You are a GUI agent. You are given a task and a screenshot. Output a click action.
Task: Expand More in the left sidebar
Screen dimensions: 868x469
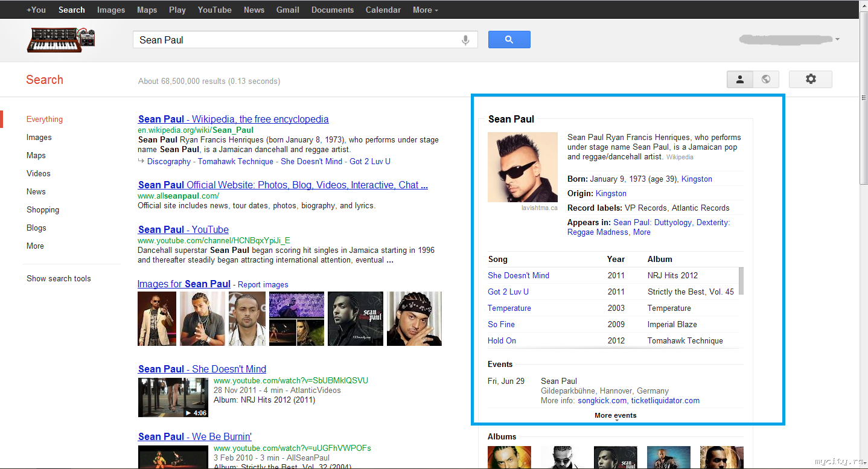pos(35,246)
